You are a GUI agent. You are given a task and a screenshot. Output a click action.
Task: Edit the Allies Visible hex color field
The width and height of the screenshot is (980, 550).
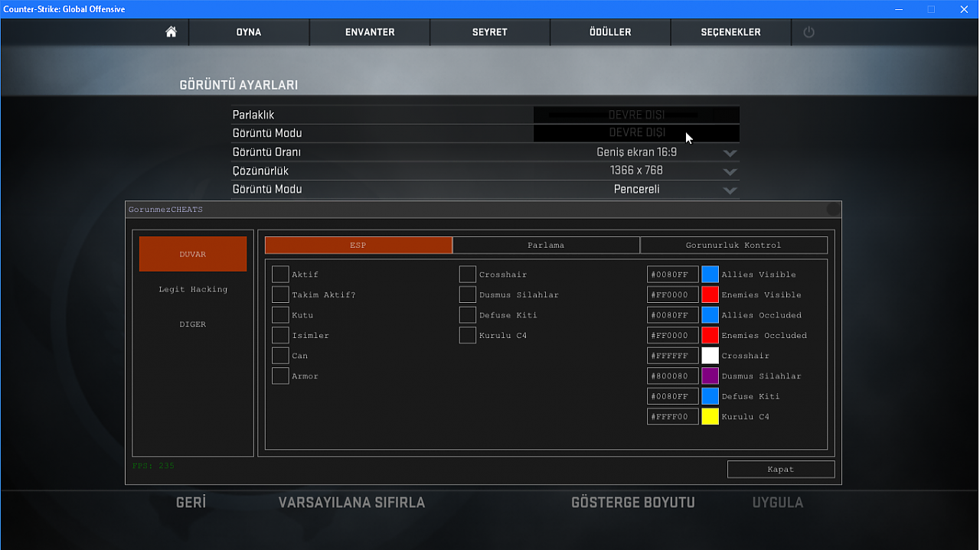(673, 275)
